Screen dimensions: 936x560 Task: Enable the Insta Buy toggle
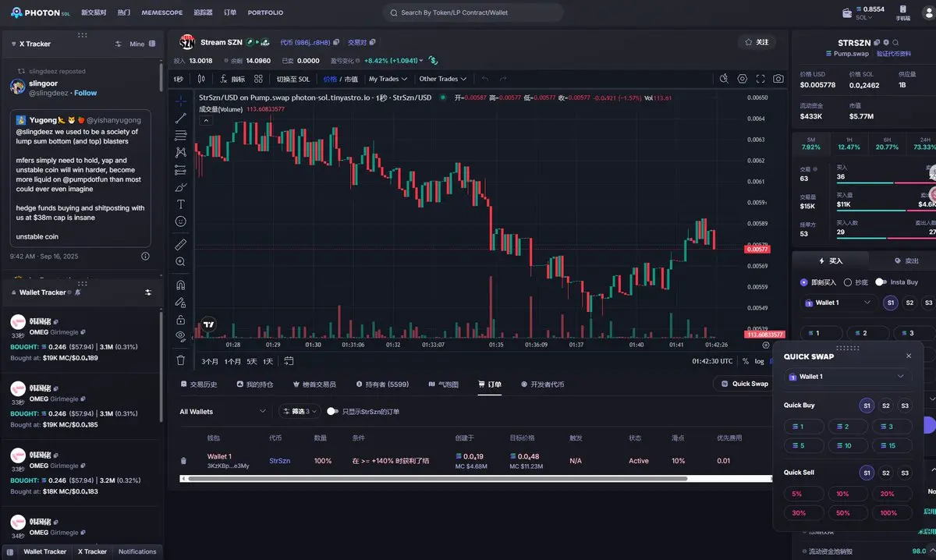tap(881, 282)
